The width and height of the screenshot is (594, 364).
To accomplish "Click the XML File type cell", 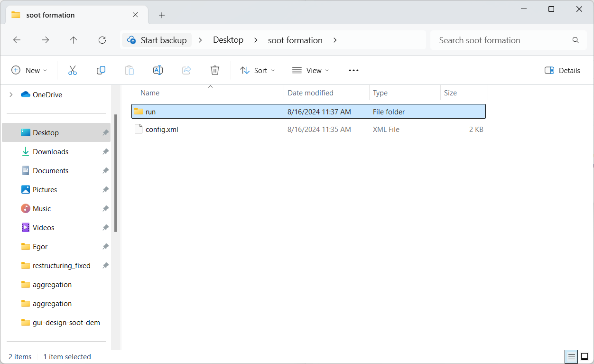I will coord(386,129).
